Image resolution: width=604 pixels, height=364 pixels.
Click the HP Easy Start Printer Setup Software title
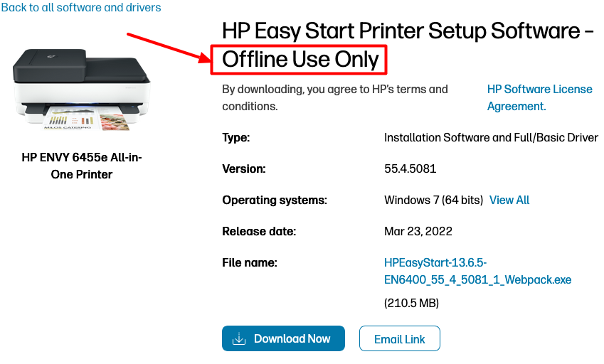point(407,31)
